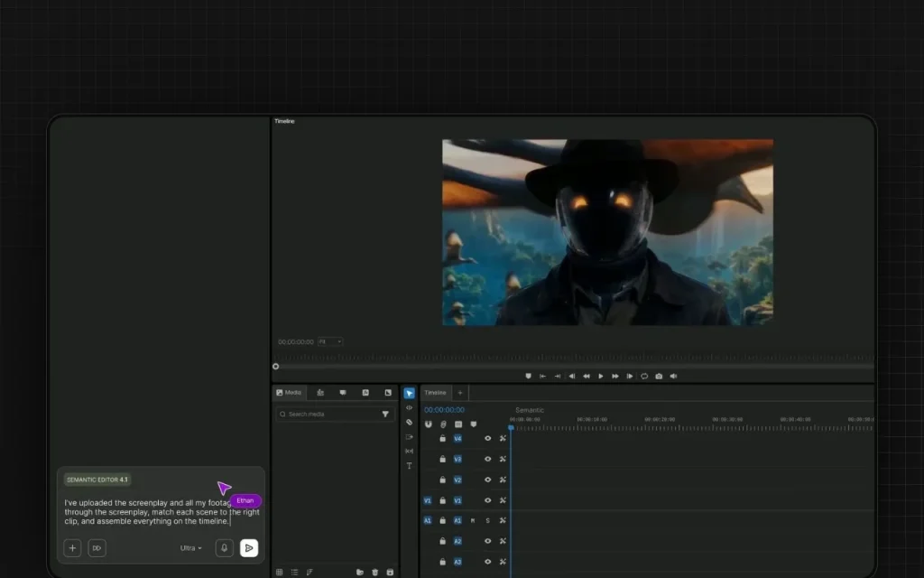Toggle V2 track visibility eye
The image size is (924, 578).
pyautogui.click(x=488, y=480)
